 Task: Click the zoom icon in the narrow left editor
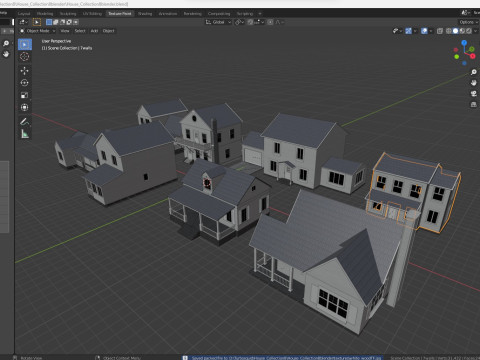point(6,43)
